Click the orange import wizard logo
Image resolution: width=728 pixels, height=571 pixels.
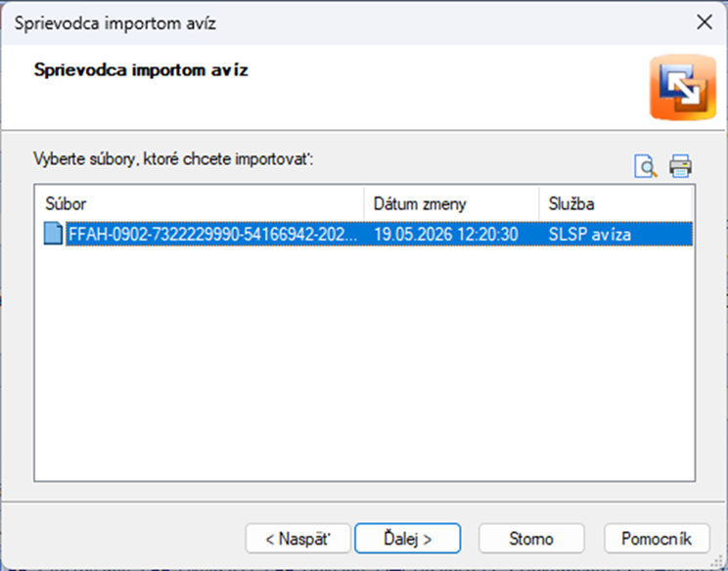(x=683, y=87)
